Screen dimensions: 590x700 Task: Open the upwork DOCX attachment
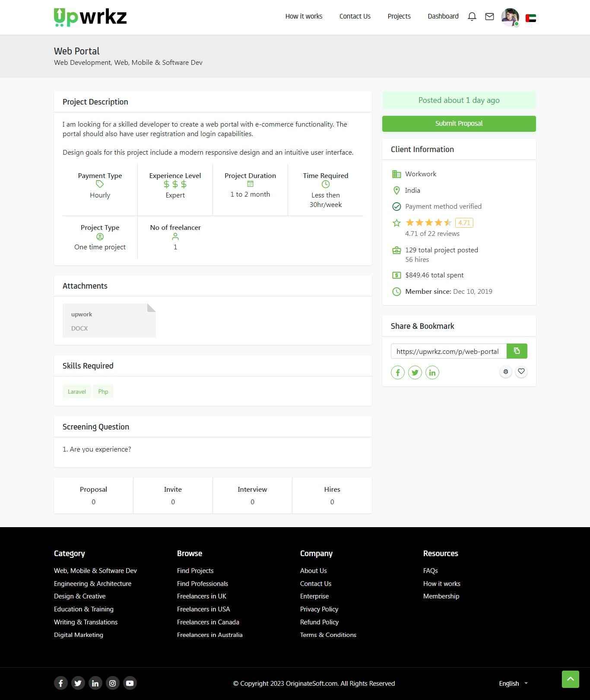(109, 321)
